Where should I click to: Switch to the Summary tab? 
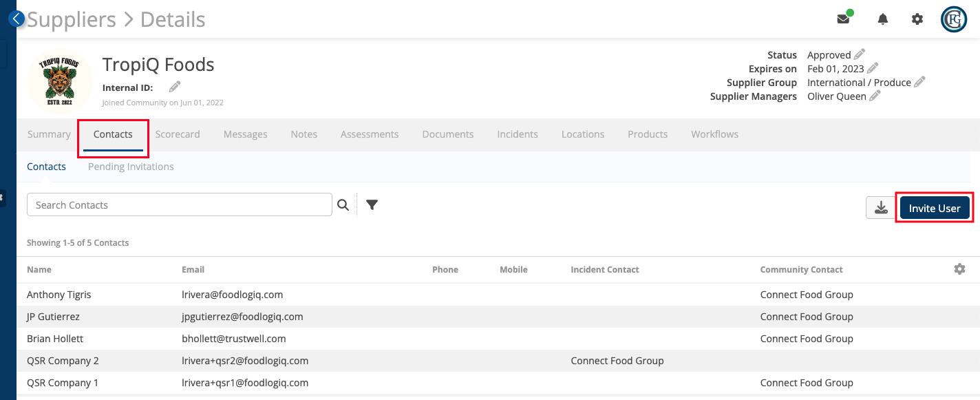coord(49,134)
